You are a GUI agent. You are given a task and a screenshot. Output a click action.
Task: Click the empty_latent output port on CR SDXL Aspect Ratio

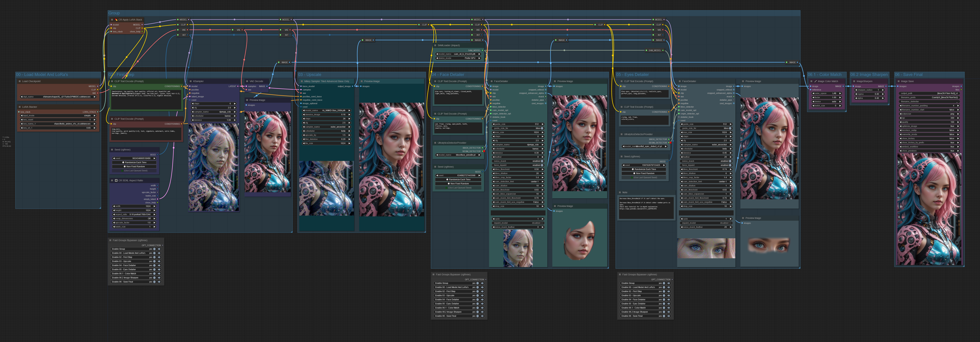tap(157, 199)
